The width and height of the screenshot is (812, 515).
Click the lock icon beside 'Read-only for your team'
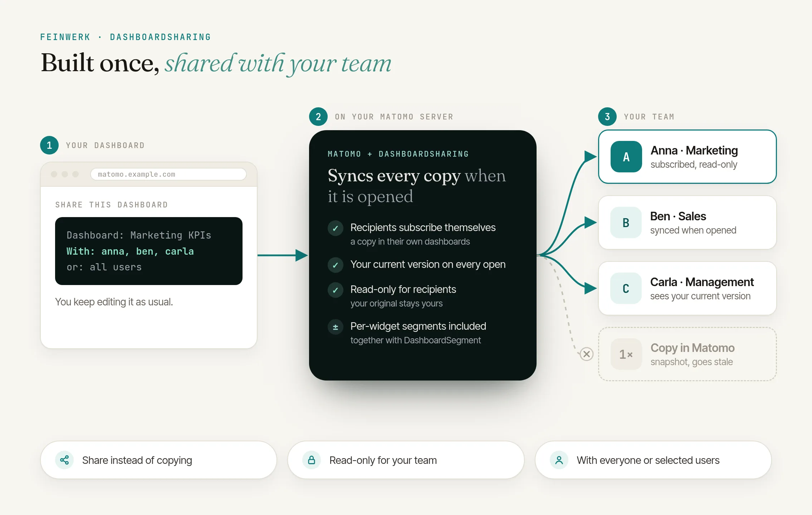(312, 460)
